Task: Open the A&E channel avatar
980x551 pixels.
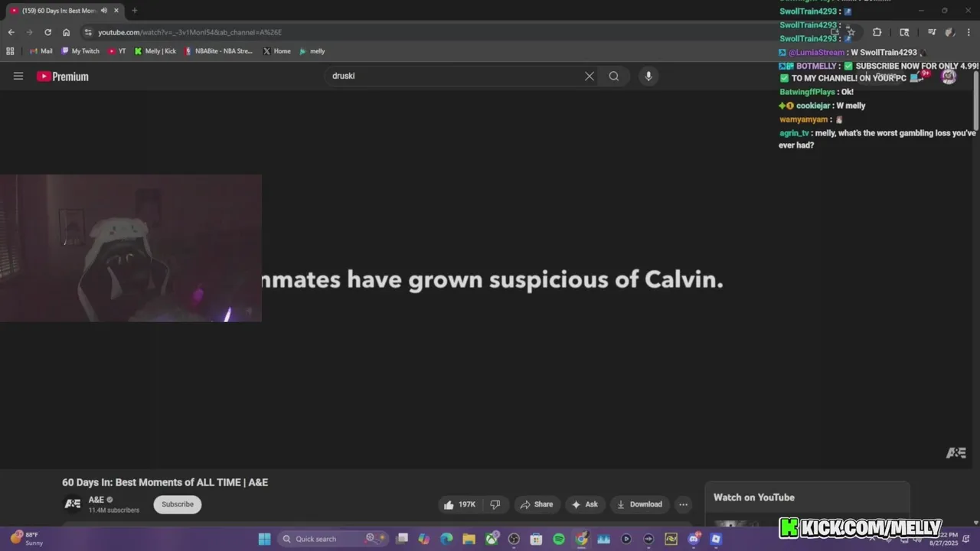Action: (72, 504)
